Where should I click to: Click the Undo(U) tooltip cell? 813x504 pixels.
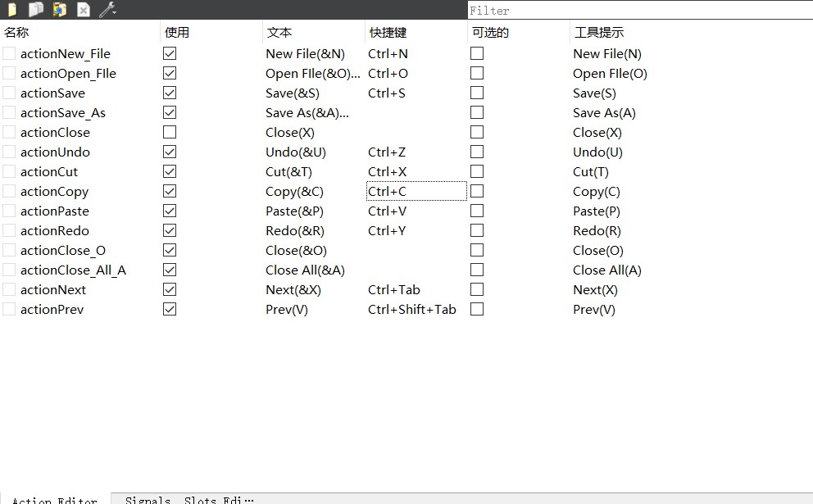click(597, 152)
